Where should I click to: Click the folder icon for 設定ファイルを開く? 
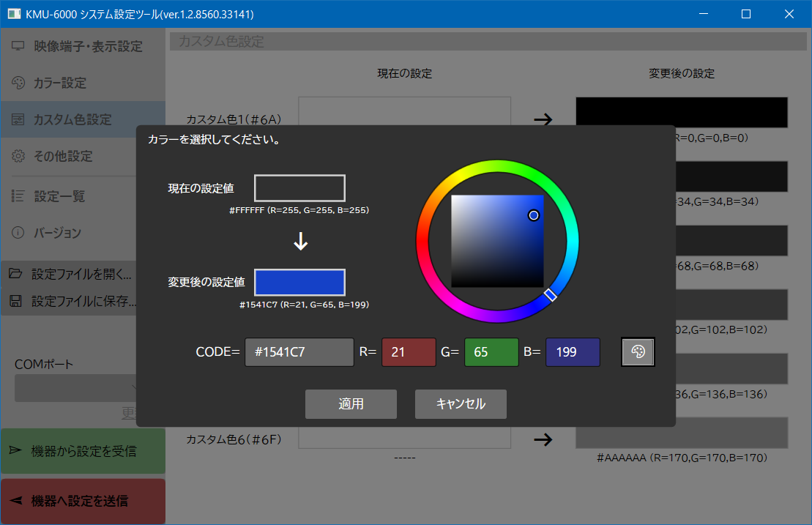coord(15,275)
